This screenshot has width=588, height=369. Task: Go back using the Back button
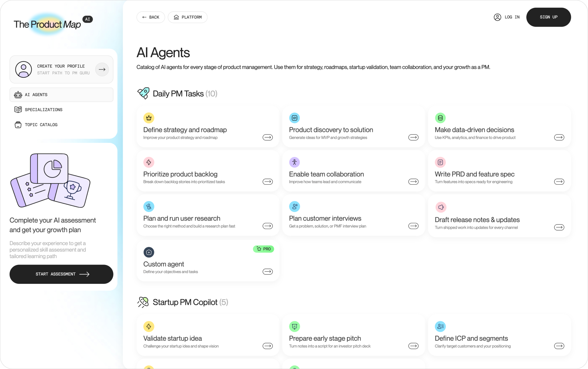[151, 17]
